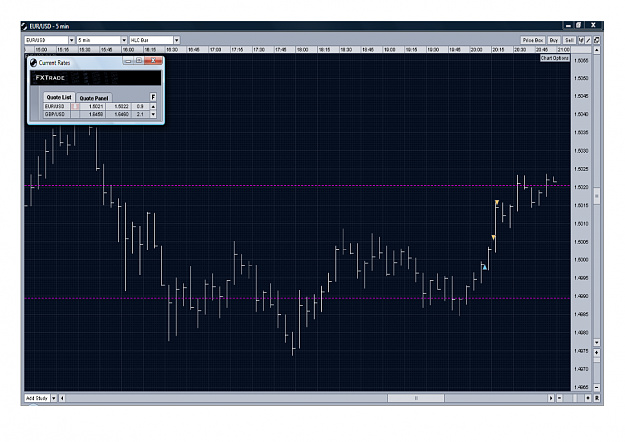Click EUR/USD spread value 0.9
Image resolution: width=625 pixels, height=442 pixels.
[140, 106]
